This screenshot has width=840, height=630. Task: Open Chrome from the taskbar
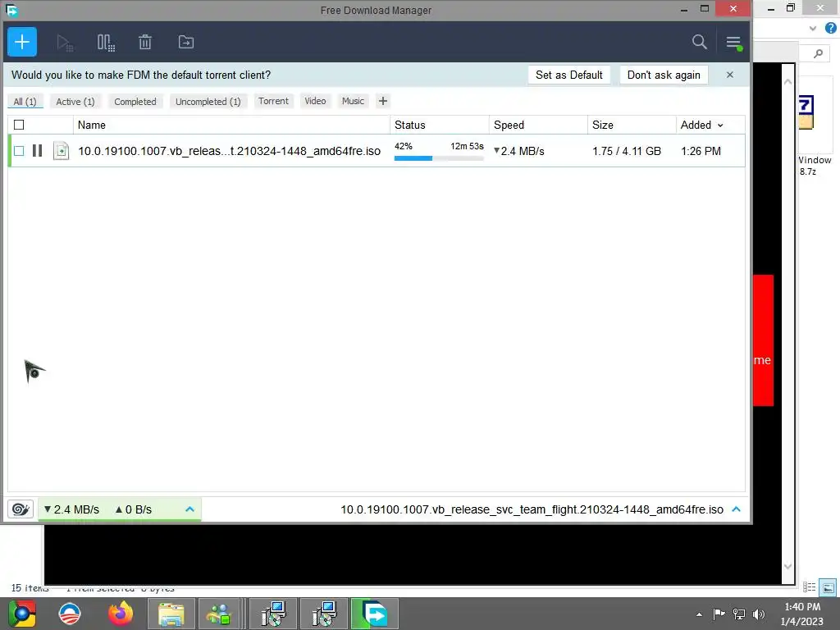22,614
